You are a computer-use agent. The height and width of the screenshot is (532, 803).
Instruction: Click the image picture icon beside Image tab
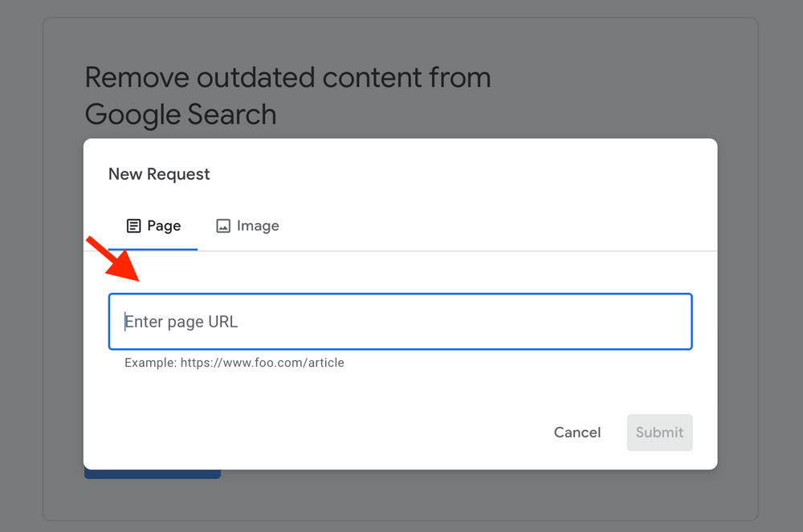223,225
